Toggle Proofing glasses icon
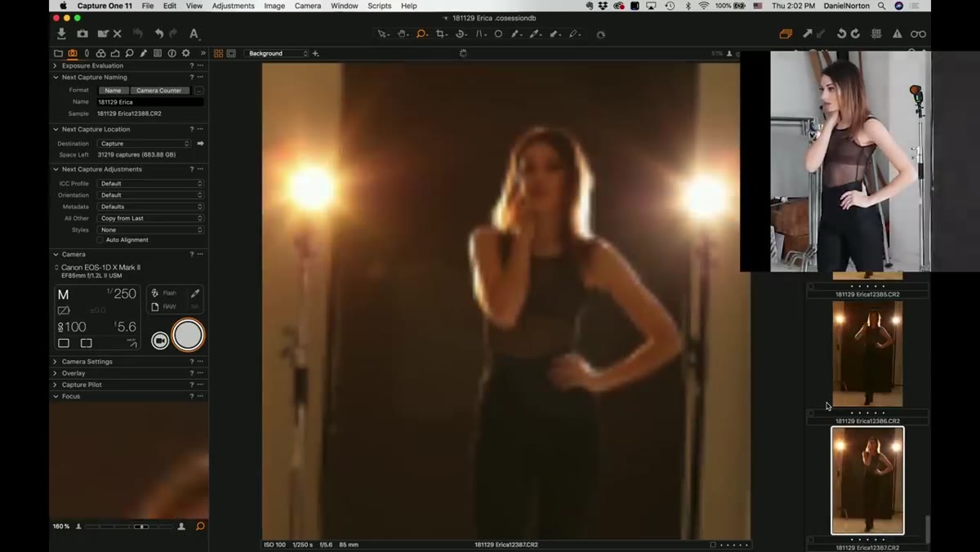Viewport: 980px width, 552px height. point(919,33)
